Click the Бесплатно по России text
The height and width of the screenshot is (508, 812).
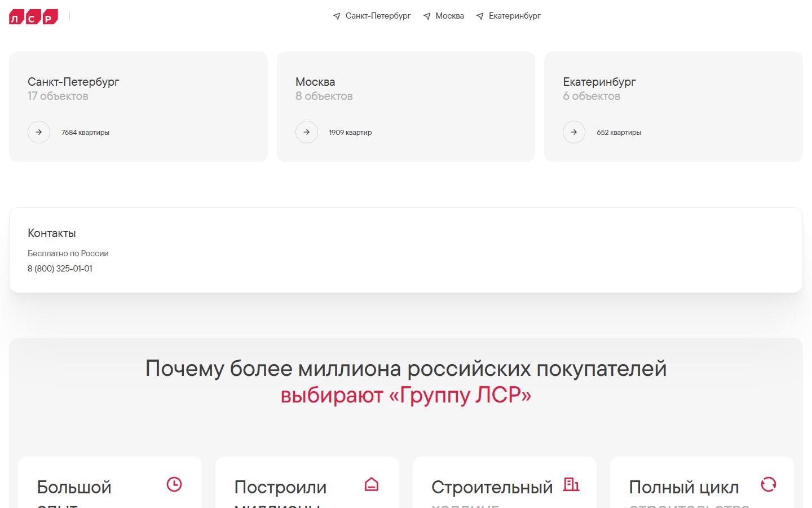tap(68, 253)
